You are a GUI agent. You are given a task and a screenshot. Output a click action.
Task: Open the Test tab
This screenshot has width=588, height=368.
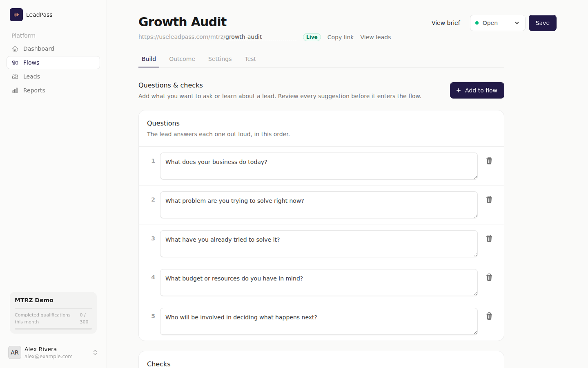250,59
